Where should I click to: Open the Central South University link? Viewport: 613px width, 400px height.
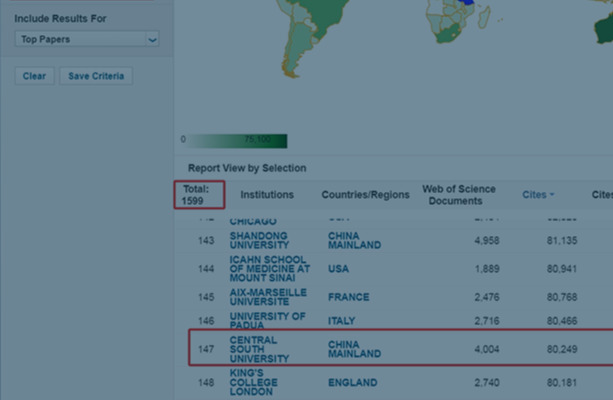[259, 349]
